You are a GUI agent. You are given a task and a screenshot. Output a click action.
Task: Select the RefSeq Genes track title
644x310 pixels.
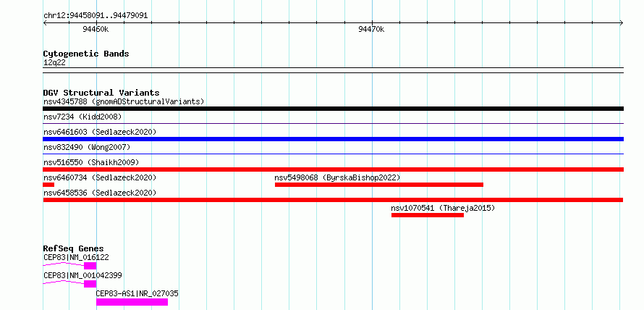[x=74, y=248]
